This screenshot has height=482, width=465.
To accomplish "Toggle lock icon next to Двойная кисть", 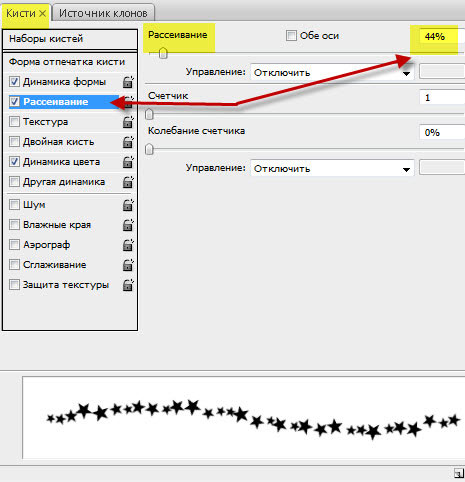I will pos(128,142).
